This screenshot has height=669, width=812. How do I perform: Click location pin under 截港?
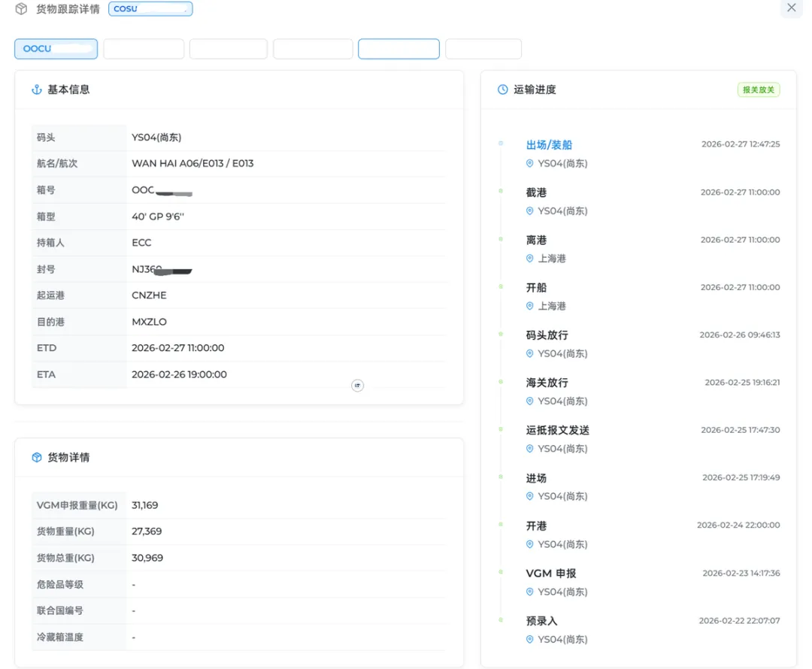(530, 210)
